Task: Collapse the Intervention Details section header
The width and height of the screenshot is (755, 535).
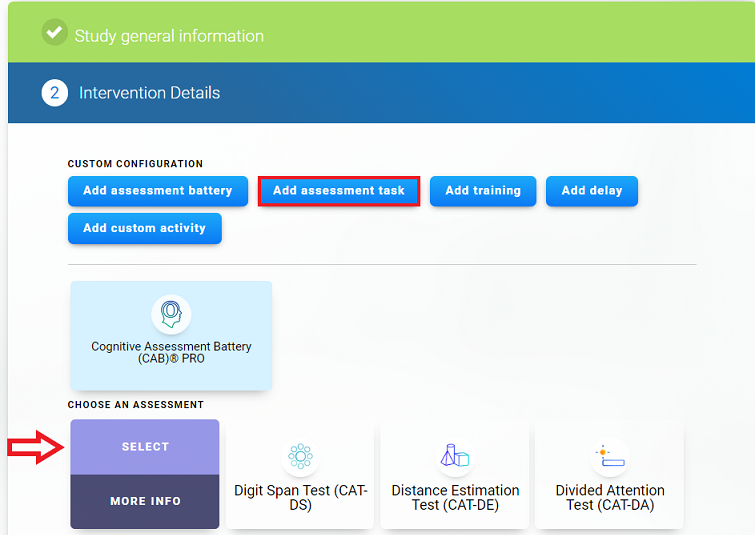Action: point(149,93)
